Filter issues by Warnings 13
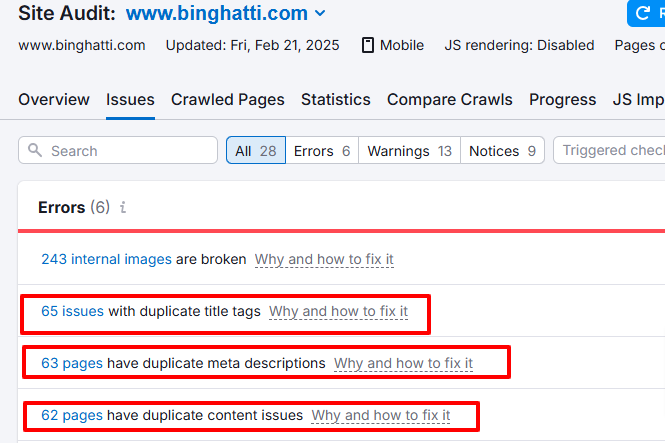This screenshot has width=665, height=443. pos(409,150)
